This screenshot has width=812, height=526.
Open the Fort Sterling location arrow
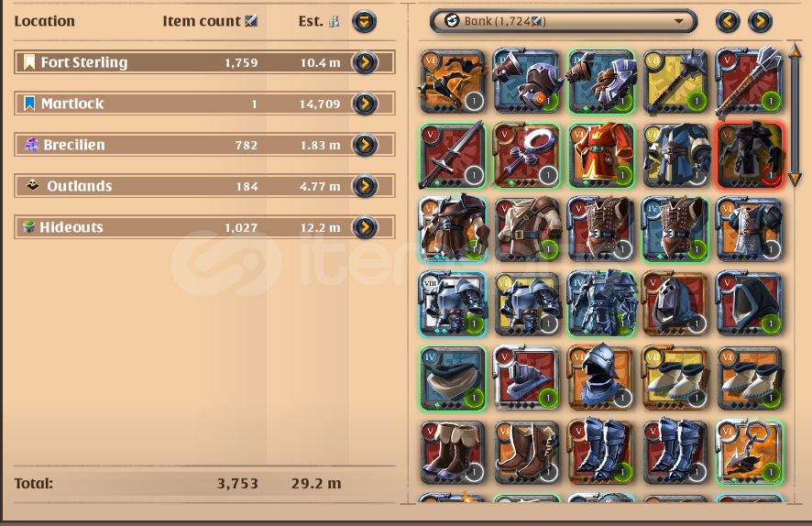click(x=365, y=62)
